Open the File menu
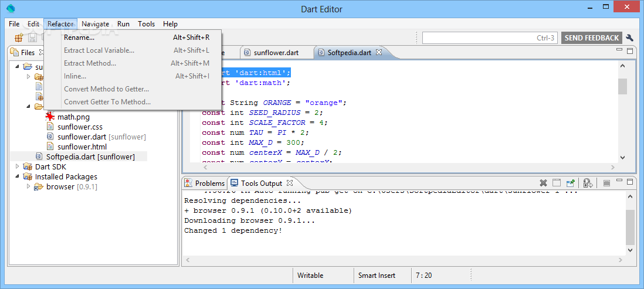644x289 pixels. point(14,24)
